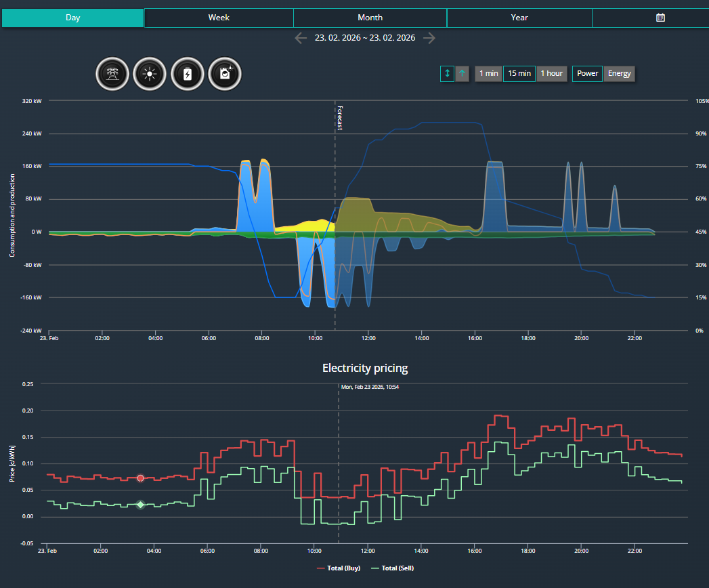Open the Month tab
The image size is (709, 588).
point(370,18)
